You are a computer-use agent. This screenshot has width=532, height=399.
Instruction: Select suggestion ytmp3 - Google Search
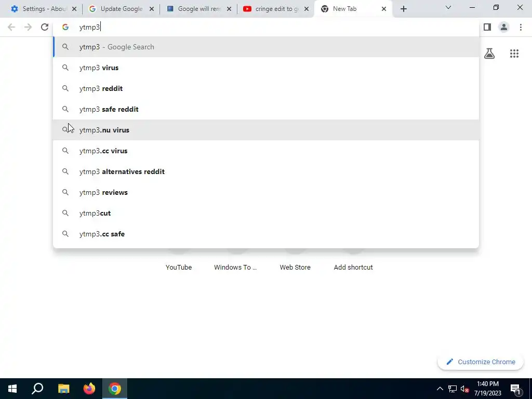[x=266, y=47]
